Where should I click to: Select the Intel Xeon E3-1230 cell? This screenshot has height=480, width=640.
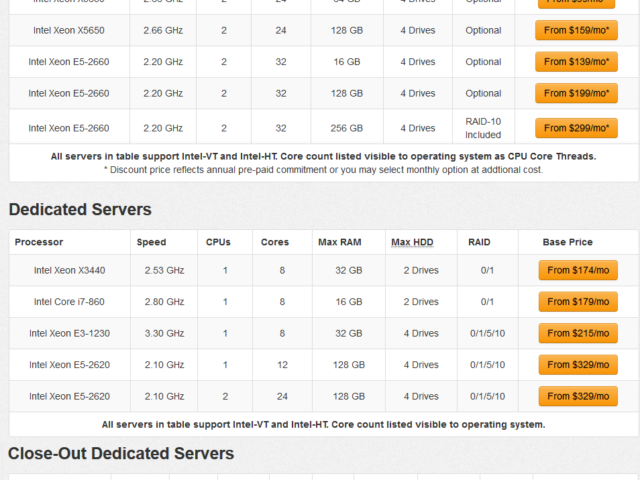tap(69, 333)
